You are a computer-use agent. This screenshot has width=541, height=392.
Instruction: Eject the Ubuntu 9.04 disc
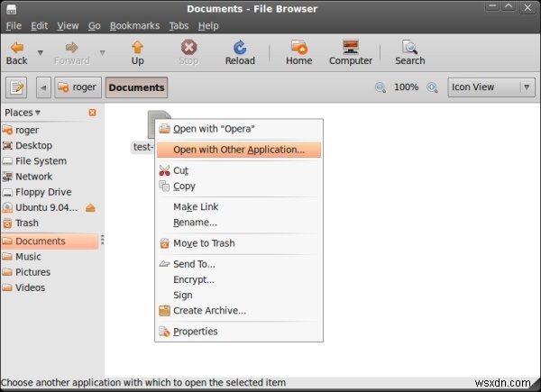90,208
